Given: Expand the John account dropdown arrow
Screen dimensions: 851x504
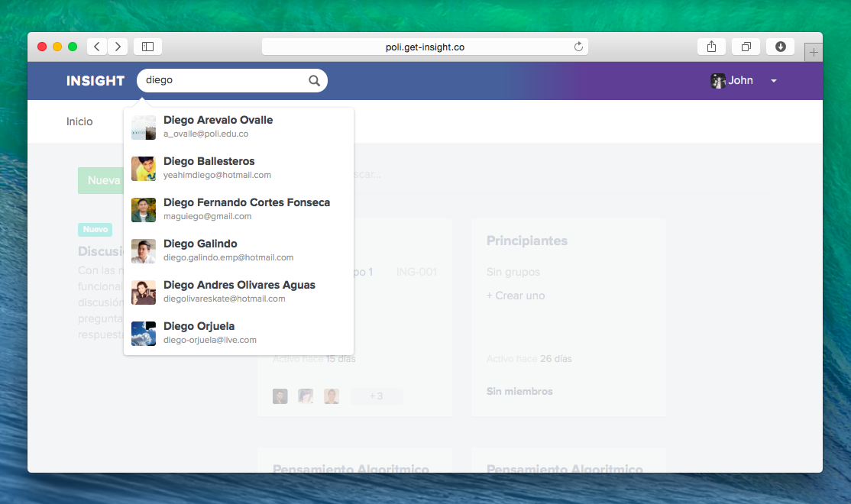Looking at the screenshot, I should click(x=774, y=81).
